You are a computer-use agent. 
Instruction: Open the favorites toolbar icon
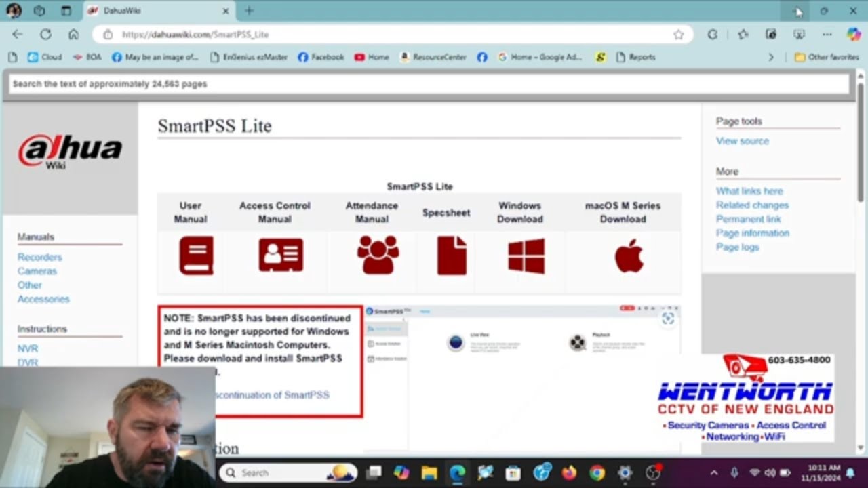click(743, 34)
